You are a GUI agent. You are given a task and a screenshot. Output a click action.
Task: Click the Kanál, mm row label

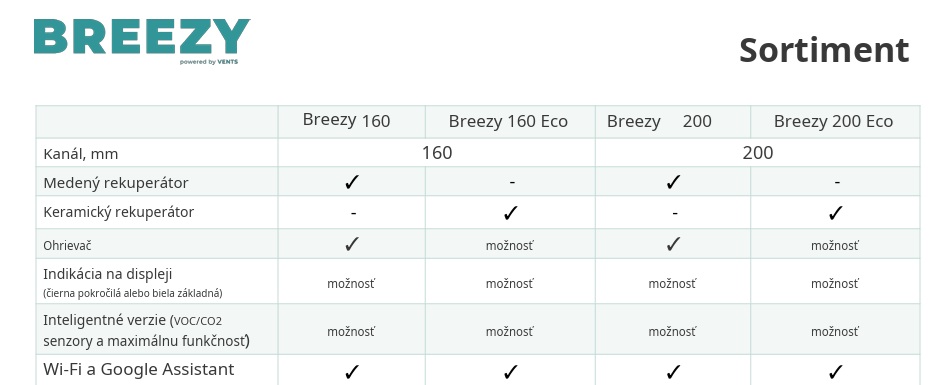(81, 154)
